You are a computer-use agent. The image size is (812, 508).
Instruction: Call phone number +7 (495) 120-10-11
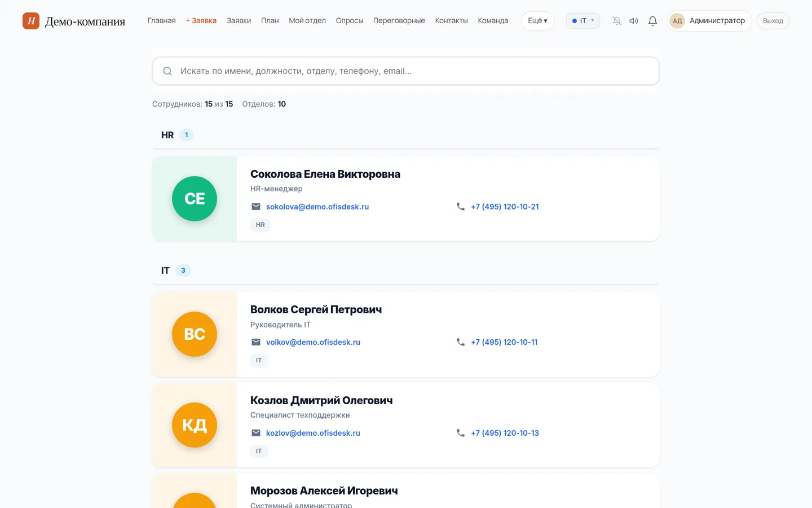[x=504, y=342]
